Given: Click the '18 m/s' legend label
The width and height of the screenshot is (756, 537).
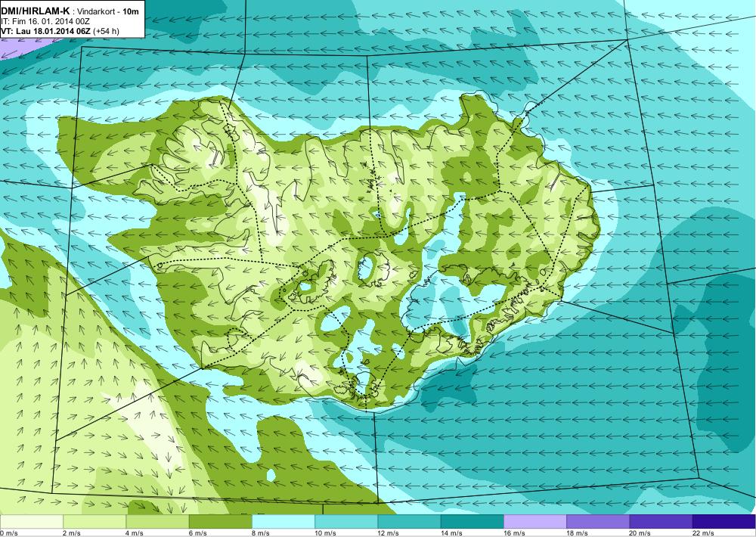Looking at the screenshot, I should point(578,533).
